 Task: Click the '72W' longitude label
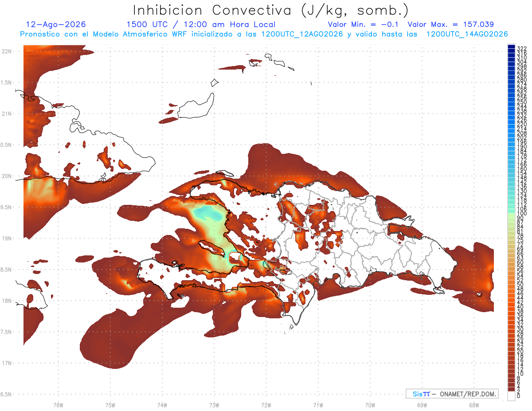point(266,405)
